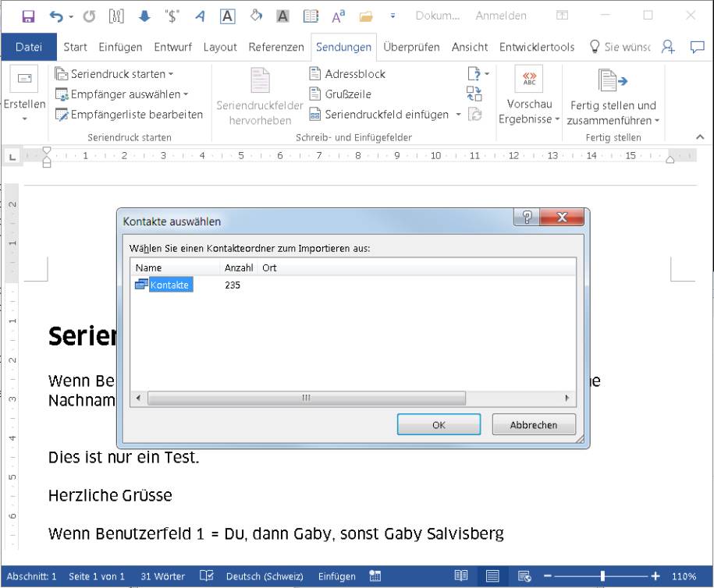Click the Grußzeile ribbon icon
This screenshot has height=588, width=714.
coord(315,94)
